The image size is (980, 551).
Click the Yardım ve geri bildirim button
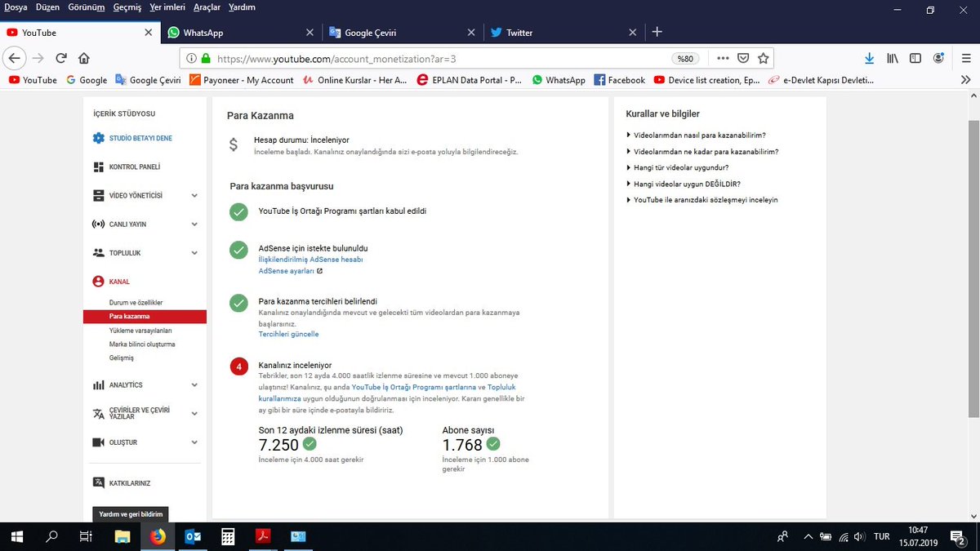(131, 514)
